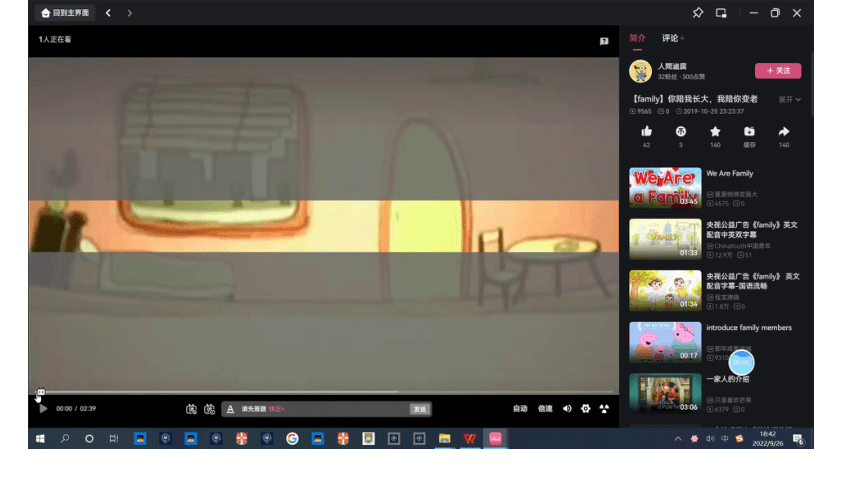Image resolution: width=860 pixels, height=484 pixels.
Task: Switch to the 简介 tab
Action: 637,38
